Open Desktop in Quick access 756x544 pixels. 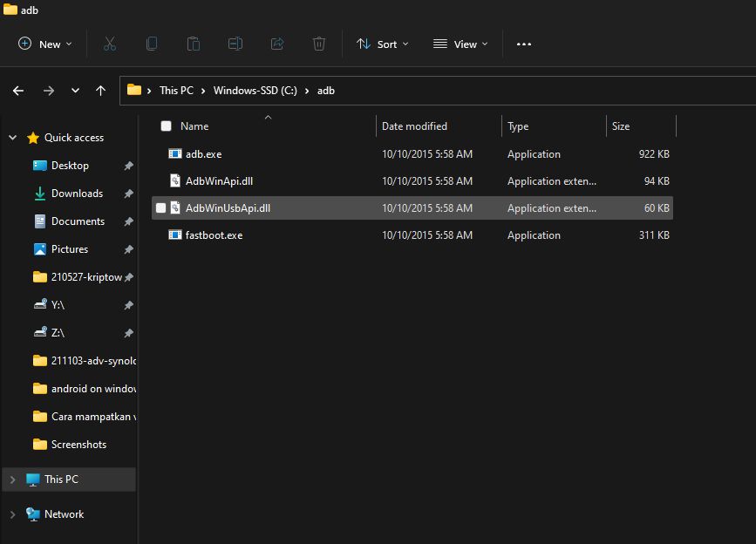(x=70, y=166)
